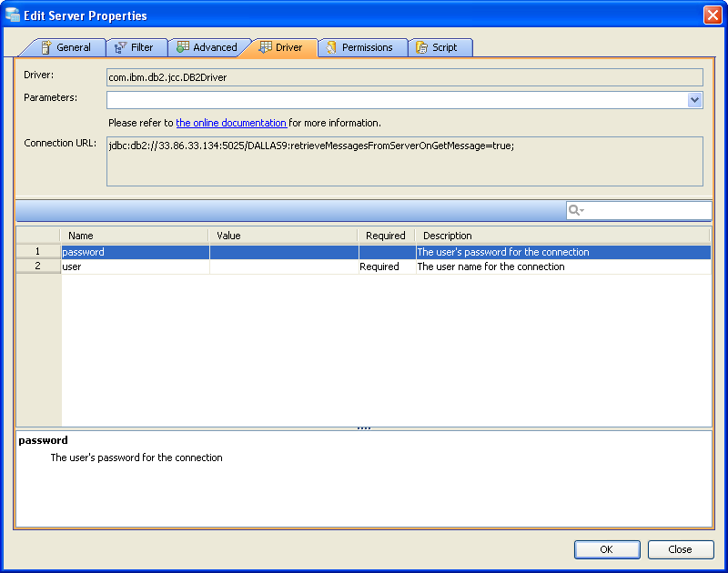Close the dialog with the red X
The height and width of the screenshot is (573, 728).
713,15
